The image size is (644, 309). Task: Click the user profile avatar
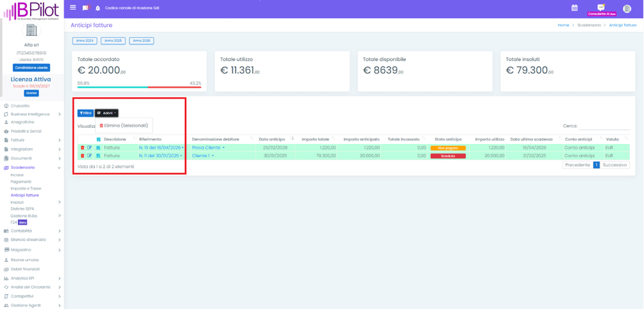coord(627,8)
